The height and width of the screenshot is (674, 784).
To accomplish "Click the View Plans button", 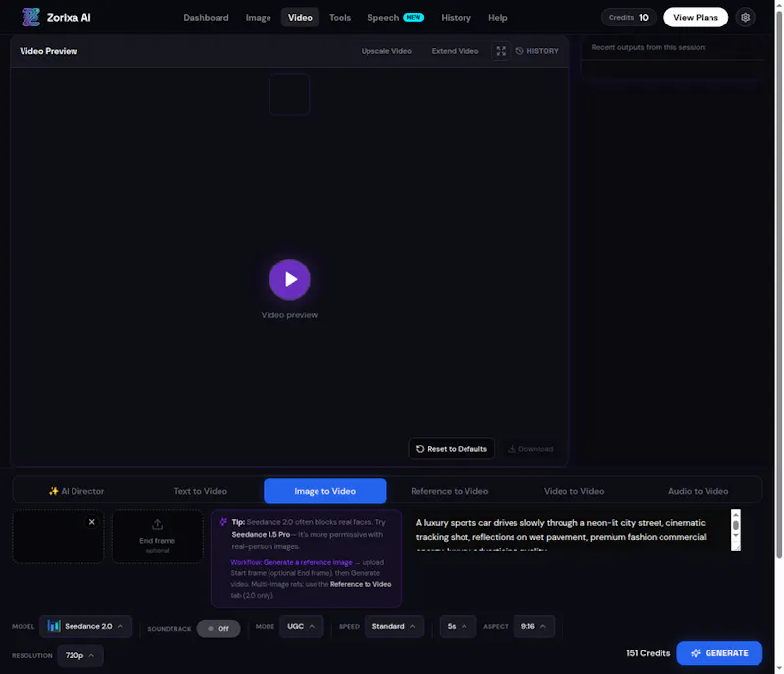I will pyautogui.click(x=696, y=17).
